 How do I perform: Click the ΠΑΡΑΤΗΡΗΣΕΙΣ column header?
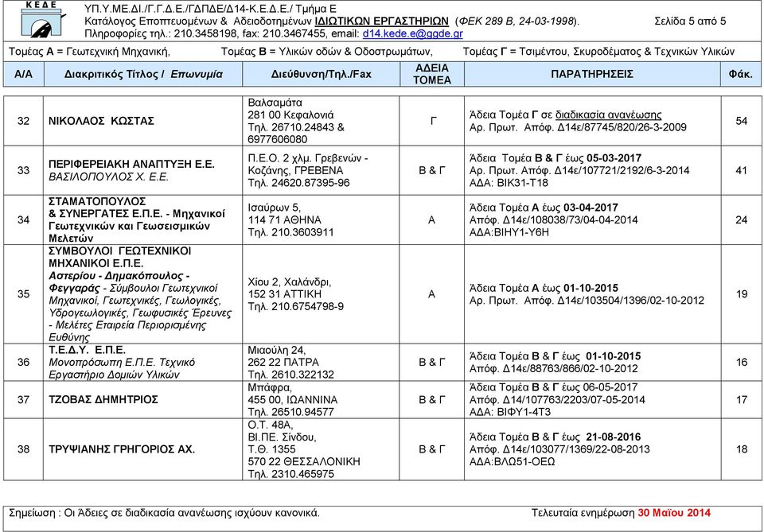point(592,74)
